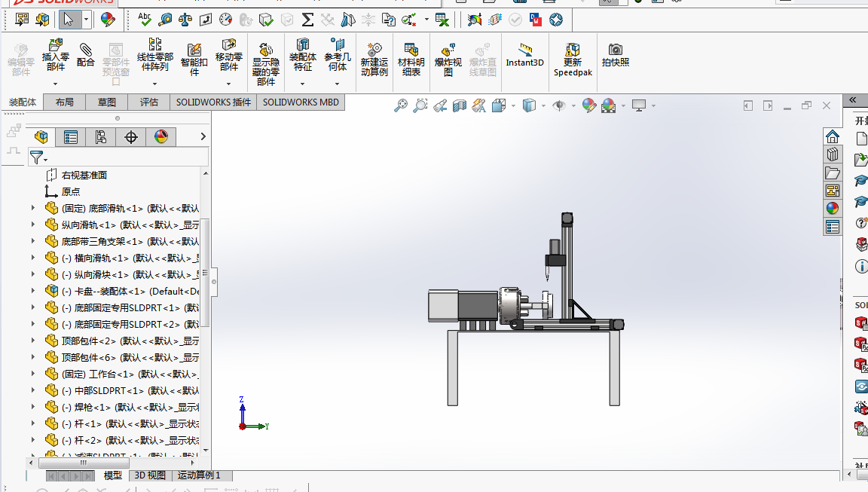Create an Exploded View (爆炸视图)
868x492 pixels.
tap(448, 60)
